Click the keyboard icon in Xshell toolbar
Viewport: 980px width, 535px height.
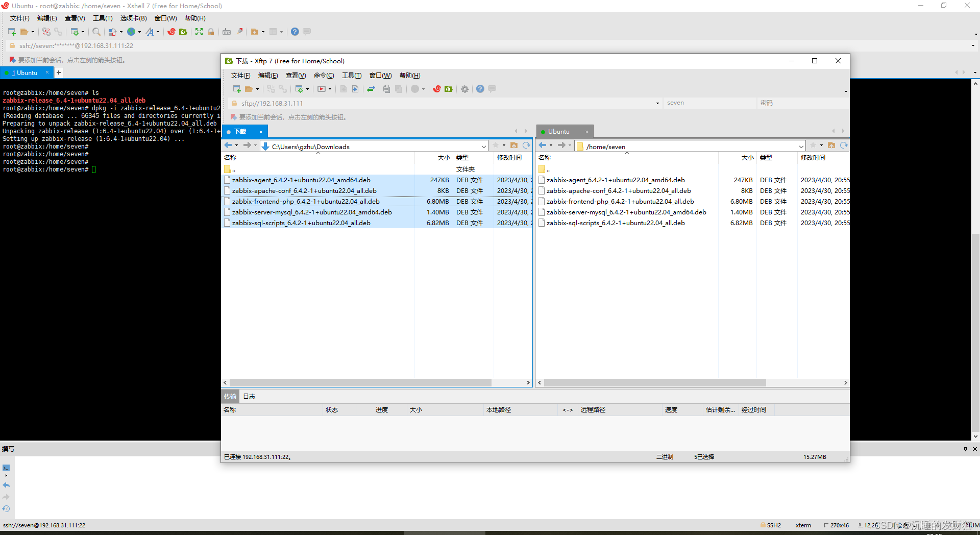pos(227,32)
